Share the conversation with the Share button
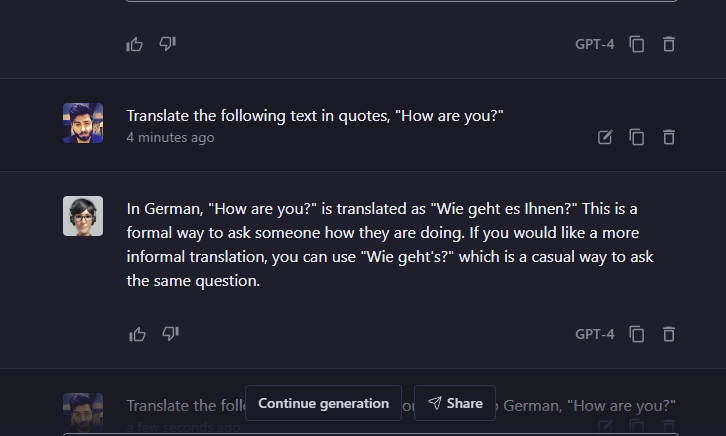 click(455, 403)
